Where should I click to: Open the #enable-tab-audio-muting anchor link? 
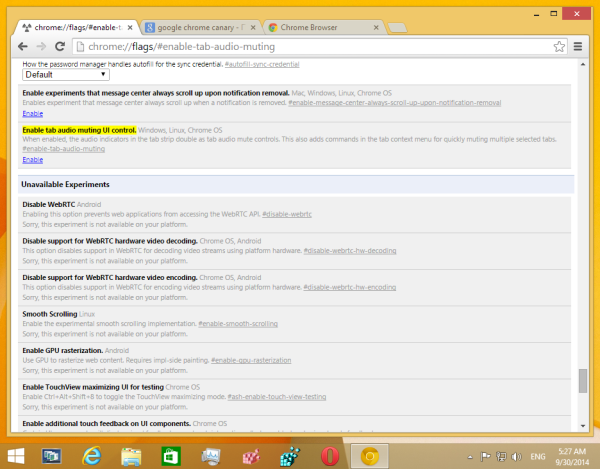(64, 149)
